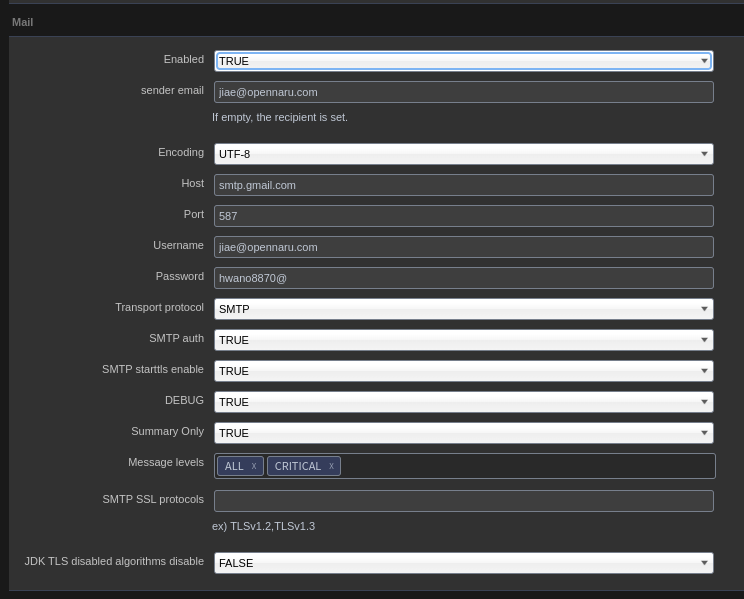
Task: Open the Encoding UTF-8 dropdown
Action: pyautogui.click(x=463, y=154)
